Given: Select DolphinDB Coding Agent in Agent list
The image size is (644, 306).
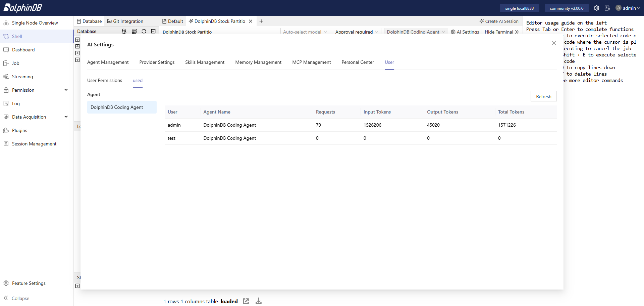Looking at the screenshot, I should [x=122, y=107].
